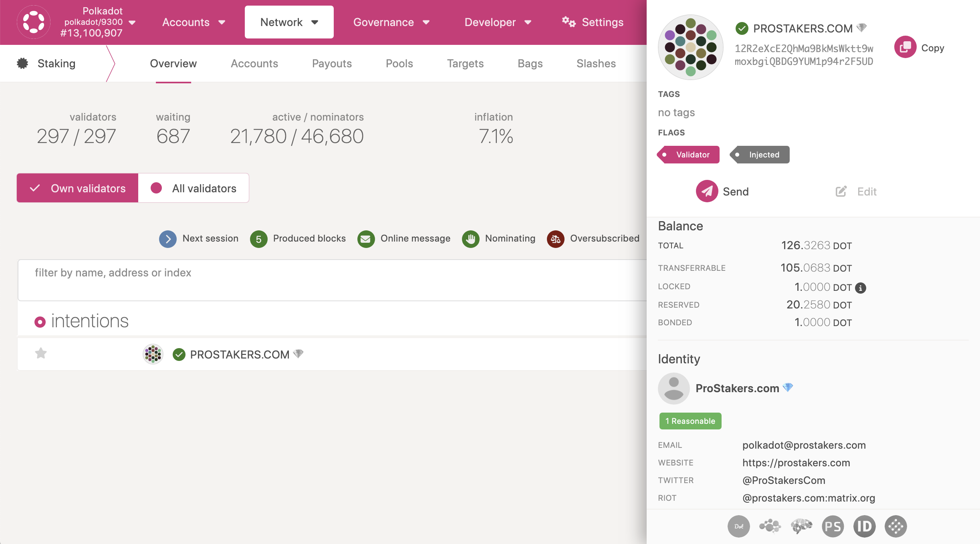980x544 pixels.
Task: Open the Settings menu
Action: tap(593, 22)
